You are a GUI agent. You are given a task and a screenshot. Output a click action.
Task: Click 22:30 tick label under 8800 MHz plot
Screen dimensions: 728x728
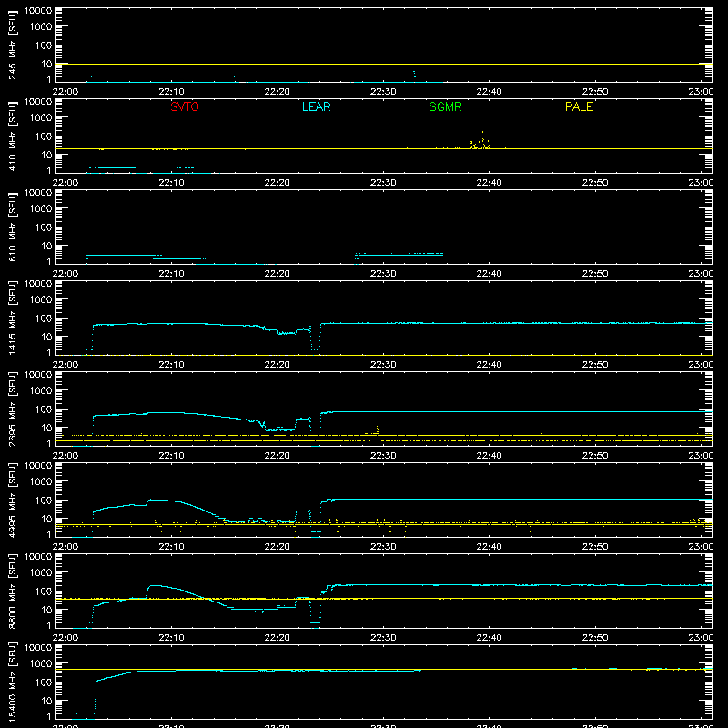383,638
